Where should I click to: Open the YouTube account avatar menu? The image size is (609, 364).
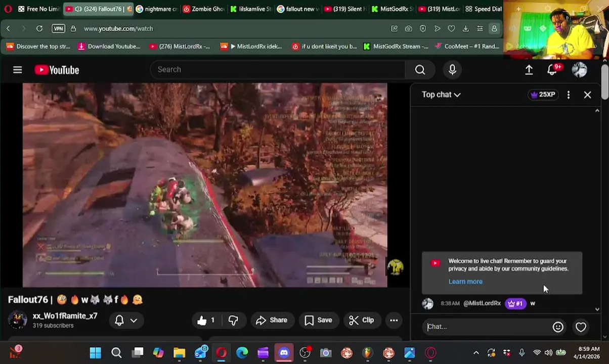[x=579, y=70]
